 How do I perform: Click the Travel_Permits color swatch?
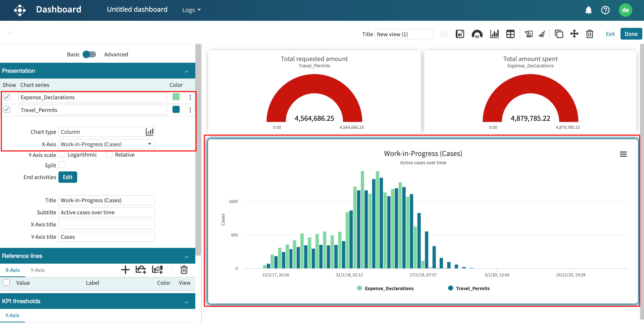point(176,110)
